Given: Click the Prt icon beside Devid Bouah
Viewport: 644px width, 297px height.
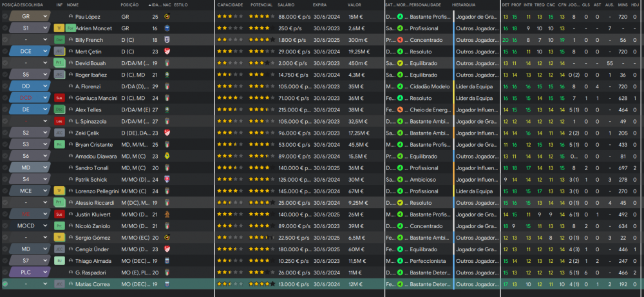Looking at the screenshot, I should click(x=59, y=63).
